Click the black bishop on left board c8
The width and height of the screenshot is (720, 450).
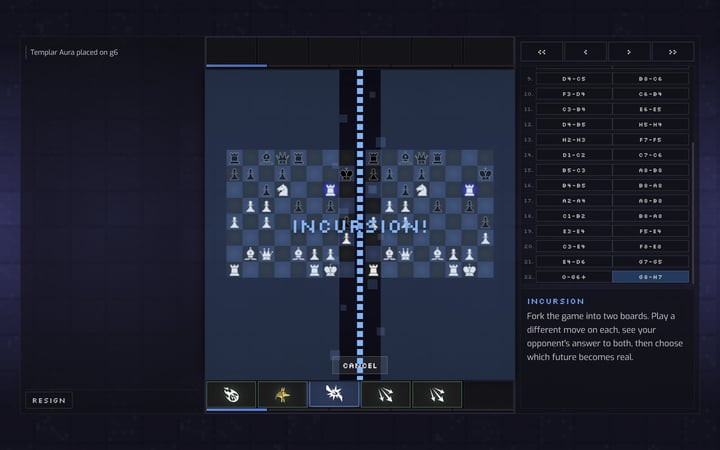click(266, 158)
